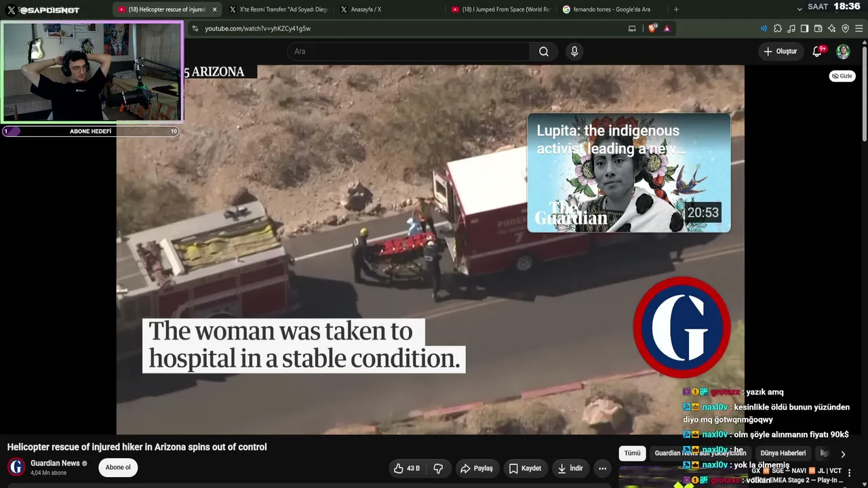The width and height of the screenshot is (868, 488).
Task: Click the Gizle hide end-screen button
Action: point(842,76)
